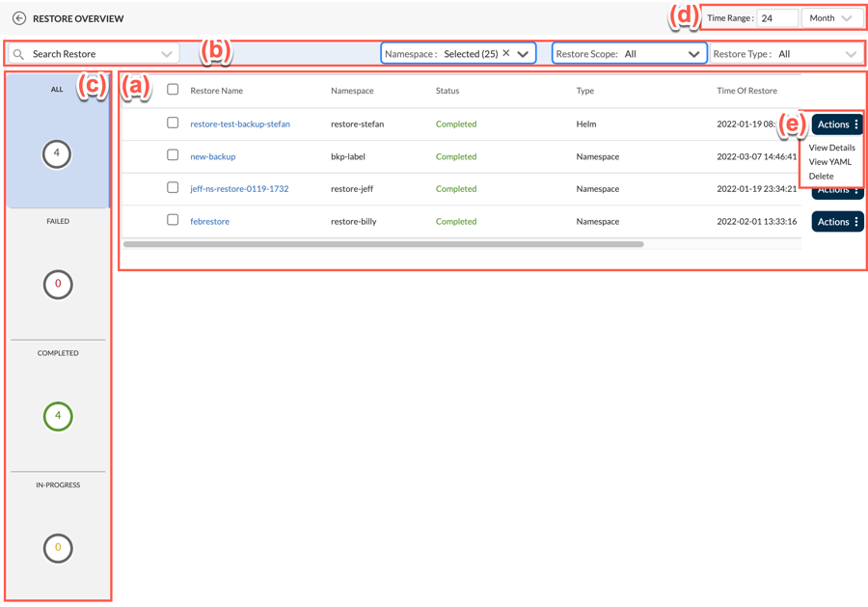Click the COMPLETED count circle showing 4
Image resolution: width=868 pixels, height=607 pixels.
(58, 416)
